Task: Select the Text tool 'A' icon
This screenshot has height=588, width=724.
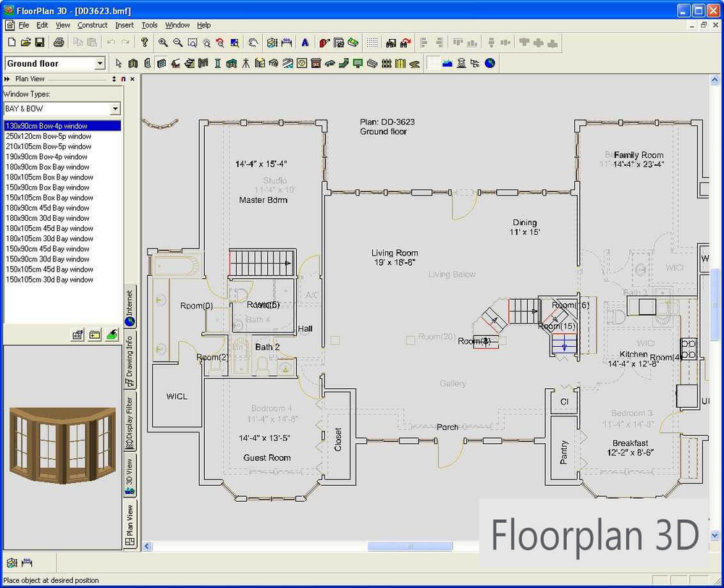Action: [x=305, y=43]
